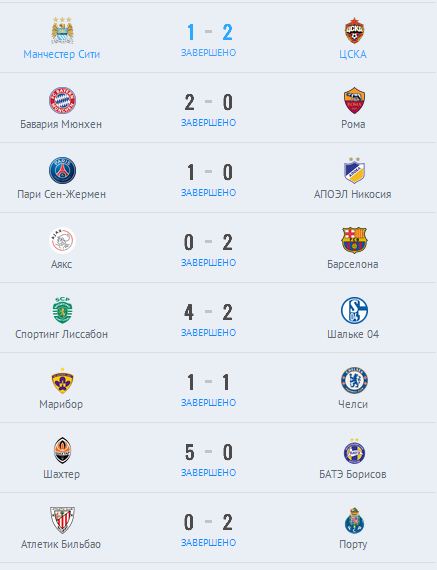Click the Марибор 1 - 1 Челси score
This screenshot has height=570, width=437.
pos(208,382)
